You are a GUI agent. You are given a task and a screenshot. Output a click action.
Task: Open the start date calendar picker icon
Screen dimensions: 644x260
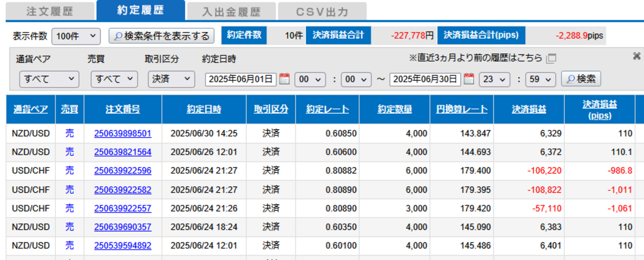click(x=284, y=79)
